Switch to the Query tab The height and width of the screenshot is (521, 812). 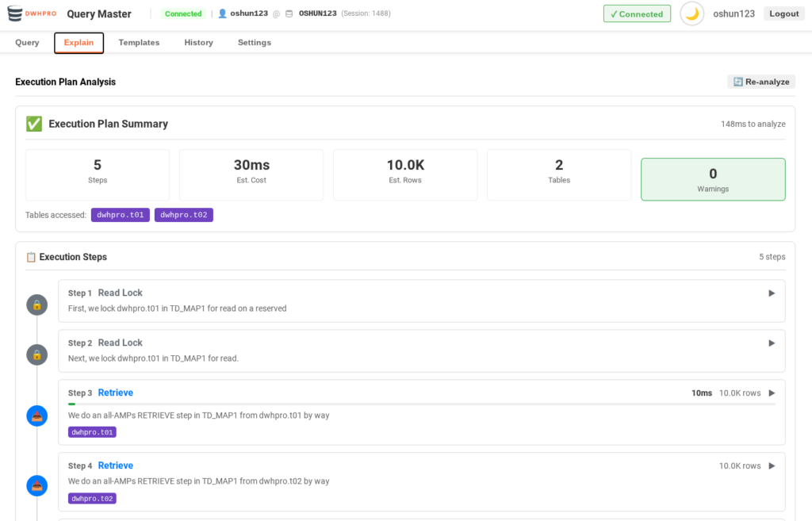tap(27, 43)
